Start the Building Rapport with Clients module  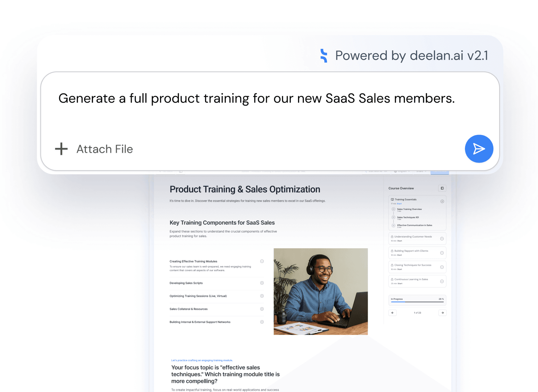(x=400, y=255)
